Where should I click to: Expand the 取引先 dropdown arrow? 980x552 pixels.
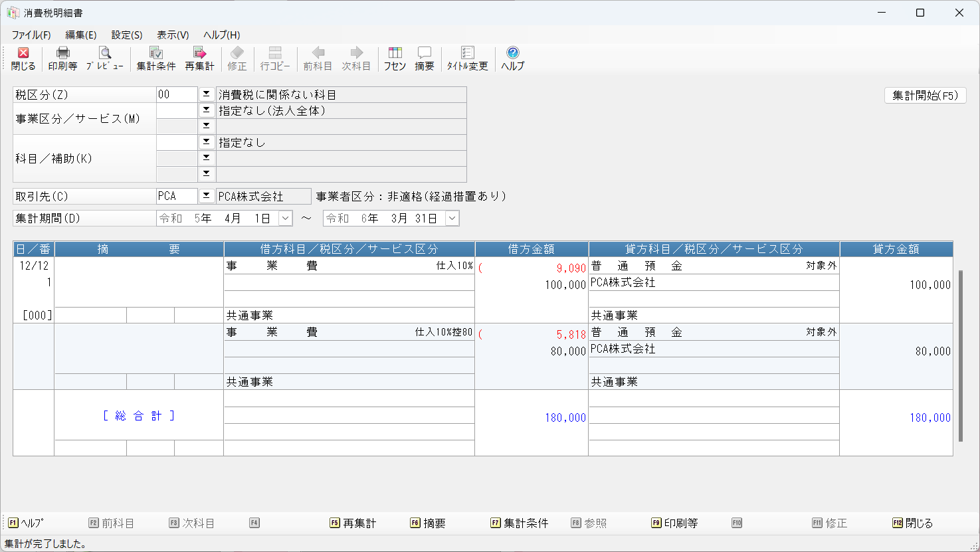click(207, 196)
